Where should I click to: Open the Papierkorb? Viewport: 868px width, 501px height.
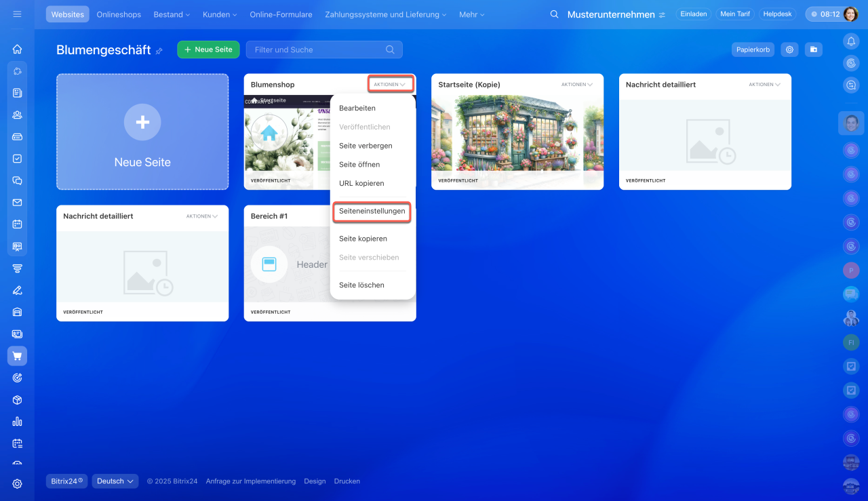pos(753,49)
